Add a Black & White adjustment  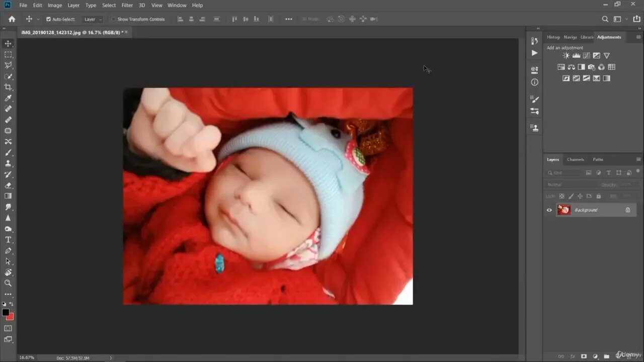(x=581, y=67)
